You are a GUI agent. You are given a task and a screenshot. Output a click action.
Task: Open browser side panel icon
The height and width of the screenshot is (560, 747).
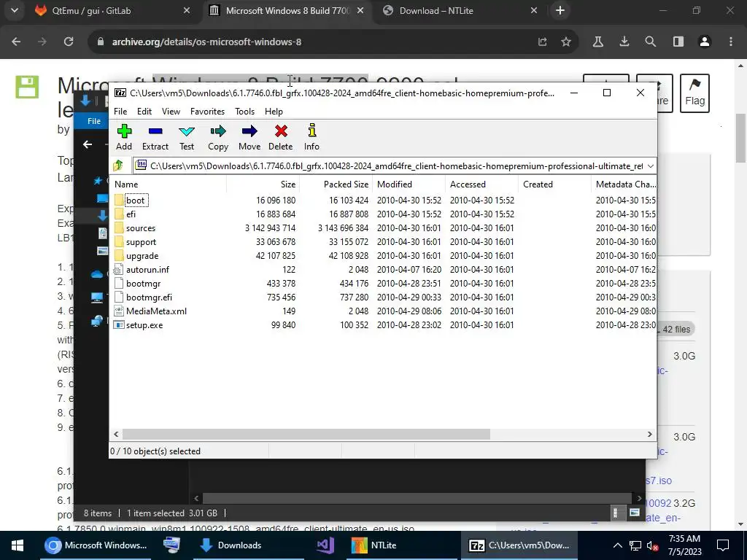[678, 42]
